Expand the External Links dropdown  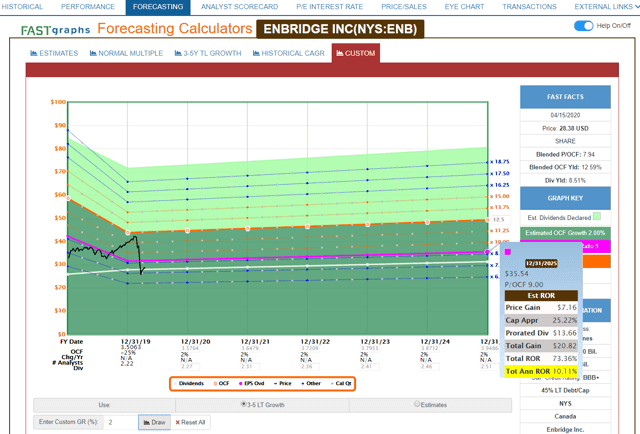pos(606,6)
